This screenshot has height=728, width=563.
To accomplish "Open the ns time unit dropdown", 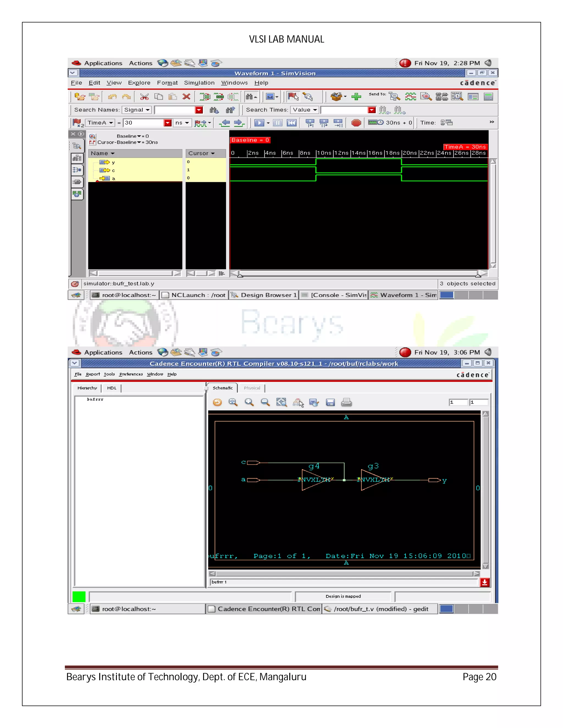I will (182, 123).
